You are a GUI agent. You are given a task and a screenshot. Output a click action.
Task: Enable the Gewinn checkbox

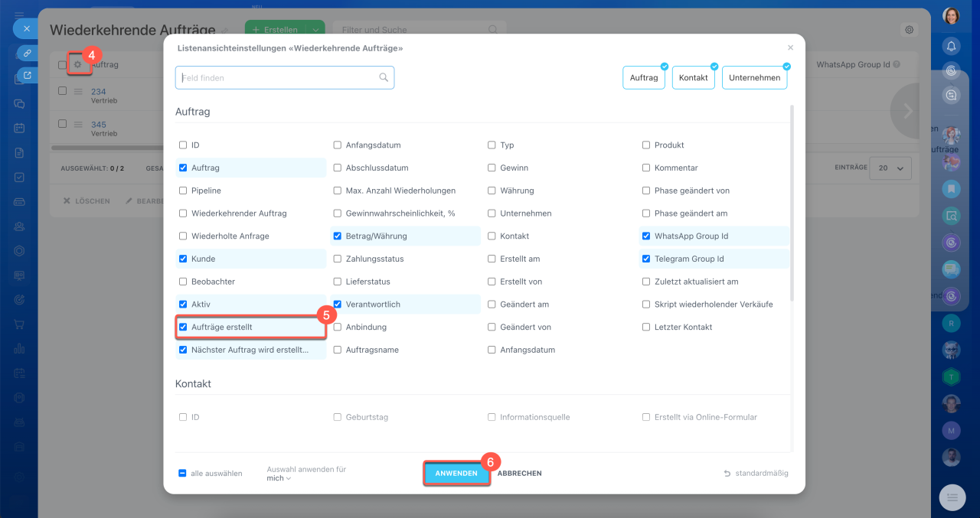(492, 168)
